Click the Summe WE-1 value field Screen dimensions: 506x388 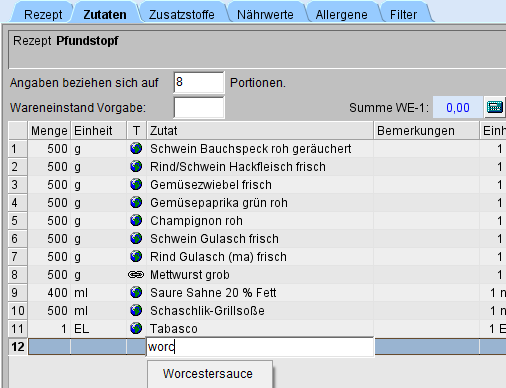[458, 107]
